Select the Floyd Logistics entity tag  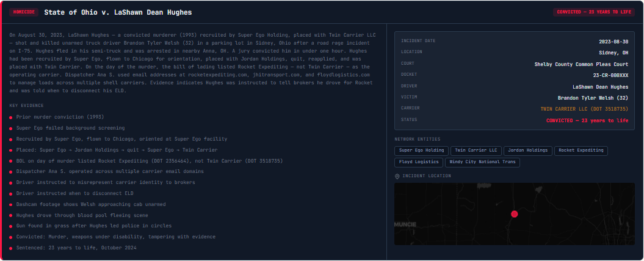(x=419, y=163)
